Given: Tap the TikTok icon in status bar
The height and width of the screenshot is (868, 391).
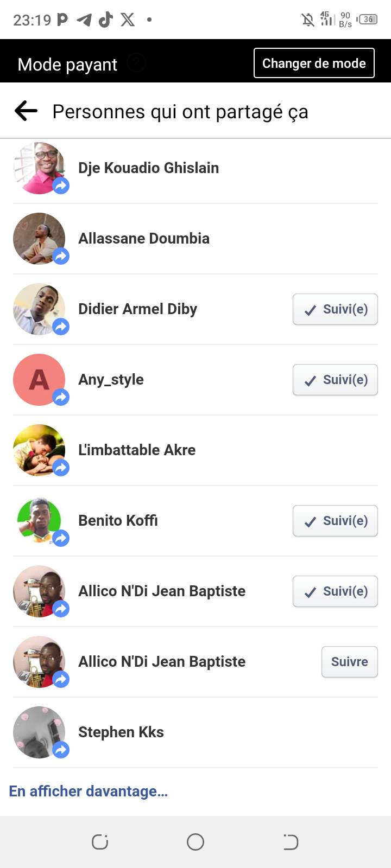Looking at the screenshot, I should (106, 20).
